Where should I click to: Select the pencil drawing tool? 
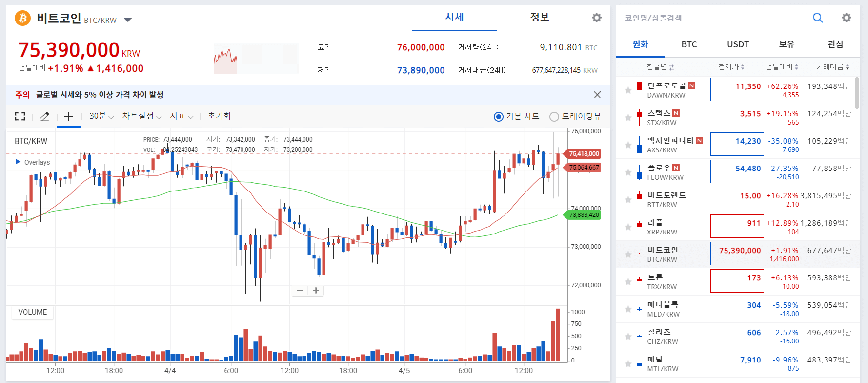click(44, 116)
